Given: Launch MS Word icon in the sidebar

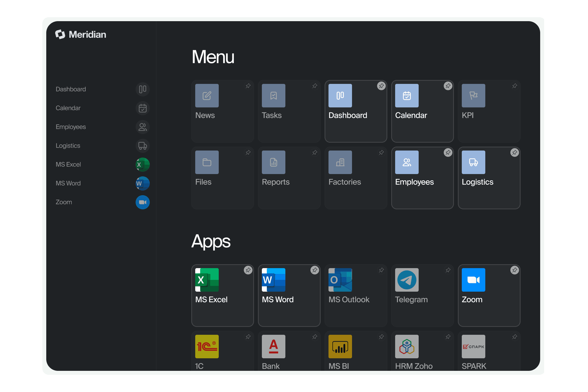Looking at the screenshot, I should tap(143, 183).
